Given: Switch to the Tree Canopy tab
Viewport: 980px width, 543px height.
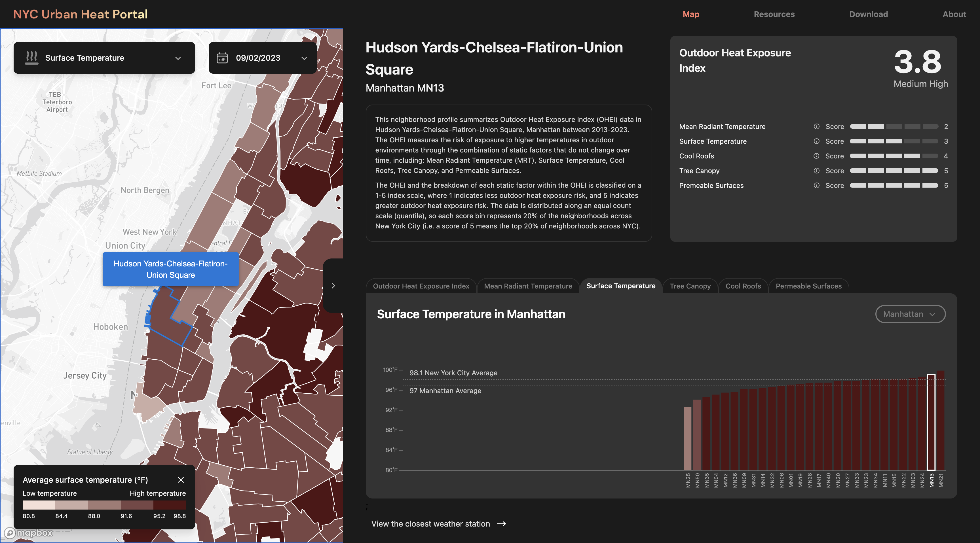Looking at the screenshot, I should pyautogui.click(x=690, y=286).
